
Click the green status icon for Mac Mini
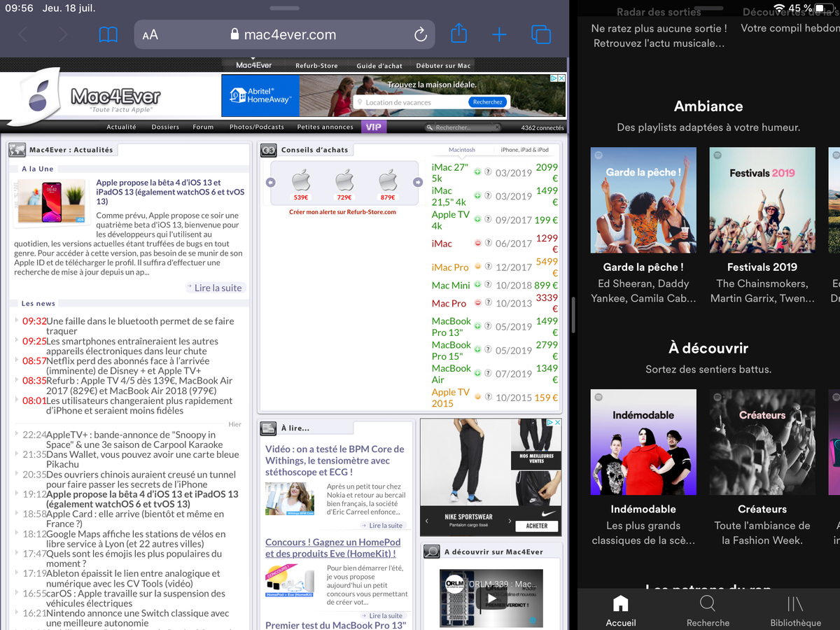[477, 285]
